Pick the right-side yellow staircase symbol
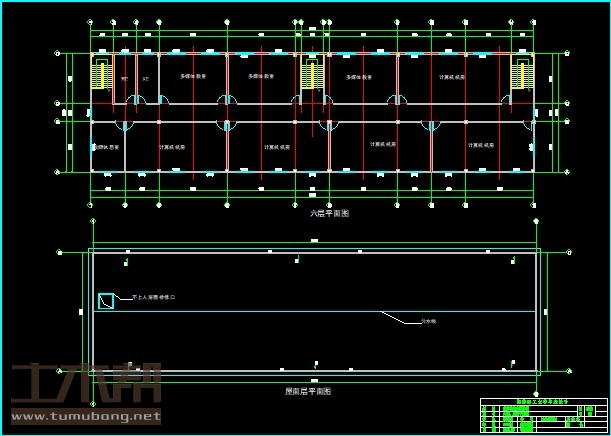 click(x=522, y=76)
